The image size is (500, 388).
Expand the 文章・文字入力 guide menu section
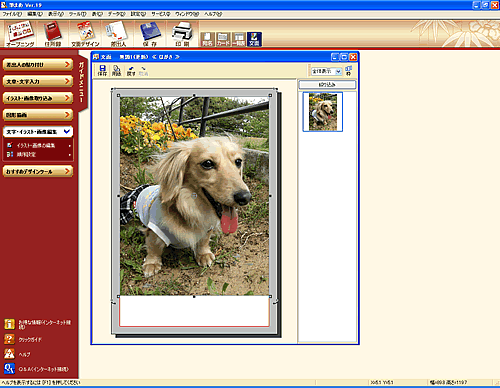(x=38, y=81)
